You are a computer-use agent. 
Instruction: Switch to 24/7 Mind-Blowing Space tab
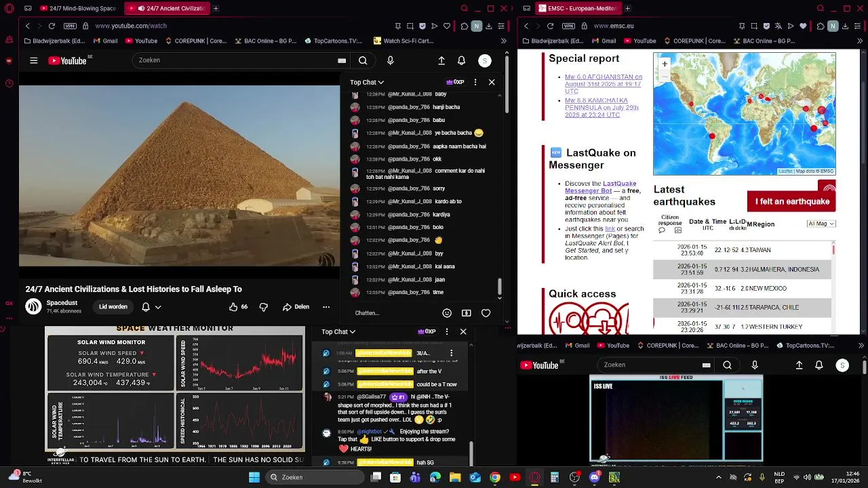click(78, 8)
